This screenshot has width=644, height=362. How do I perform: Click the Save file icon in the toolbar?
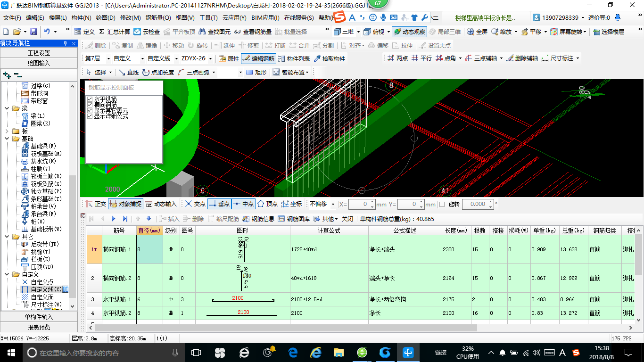33,32
